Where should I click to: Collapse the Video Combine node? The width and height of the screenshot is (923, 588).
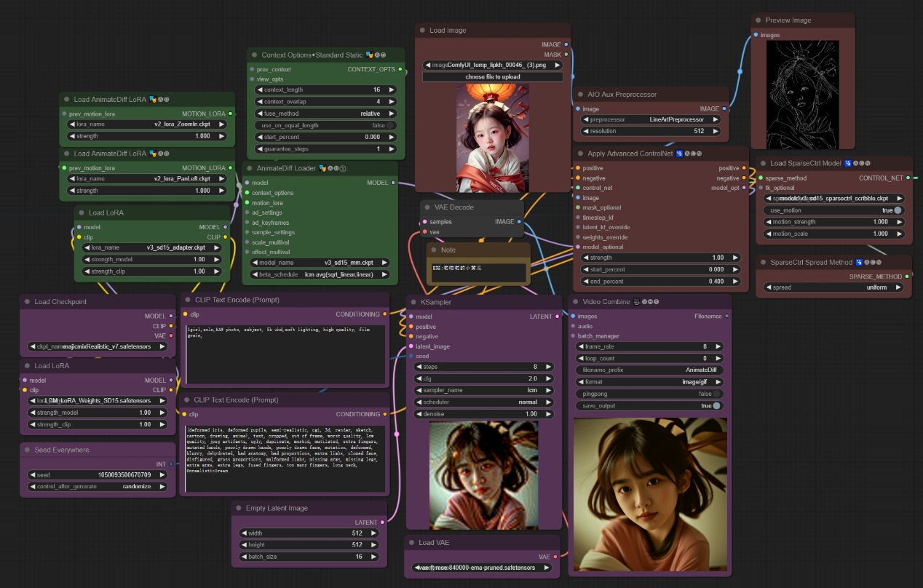576,301
